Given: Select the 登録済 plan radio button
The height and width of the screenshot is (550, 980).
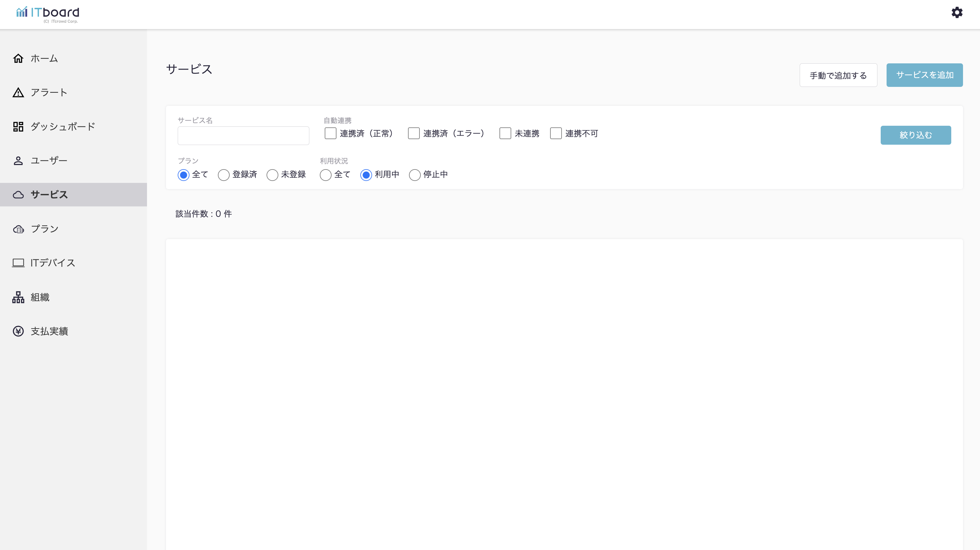Looking at the screenshot, I should pyautogui.click(x=223, y=175).
